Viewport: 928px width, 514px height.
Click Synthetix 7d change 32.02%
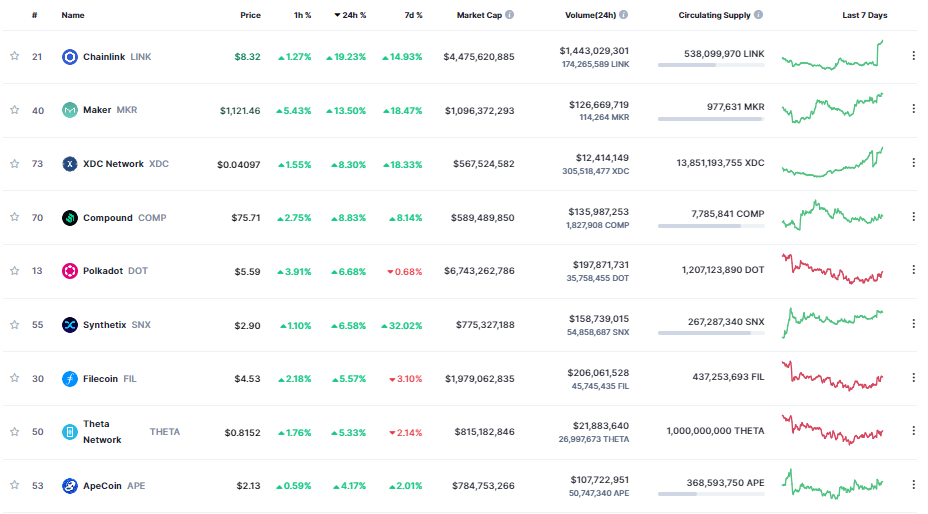click(402, 326)
